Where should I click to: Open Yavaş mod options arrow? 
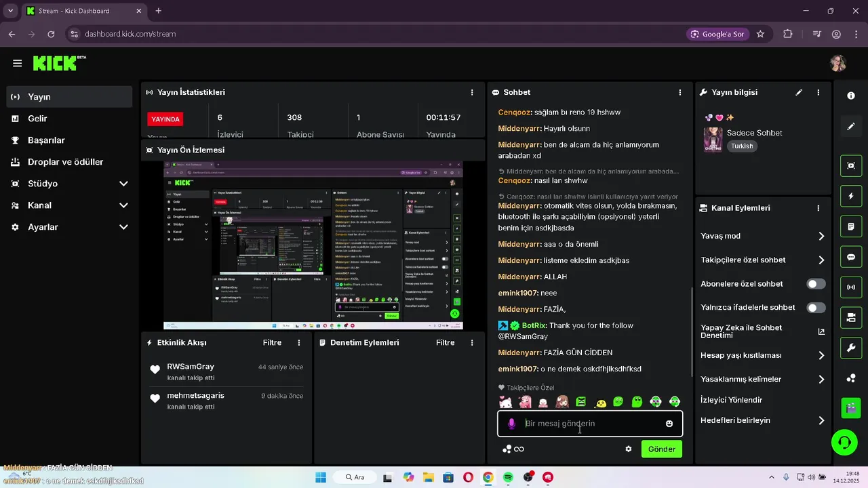point(821,237)
